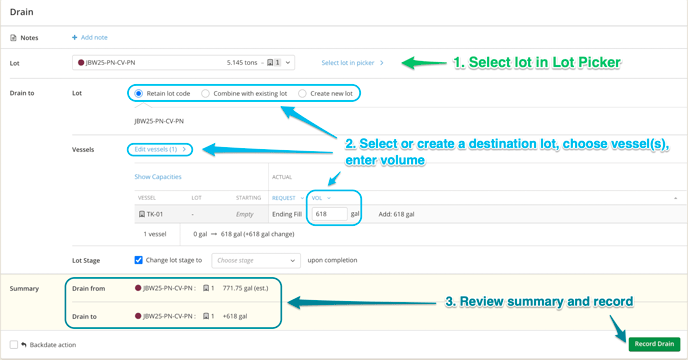
Task: Open the Add note link
Action: point(94,37)
